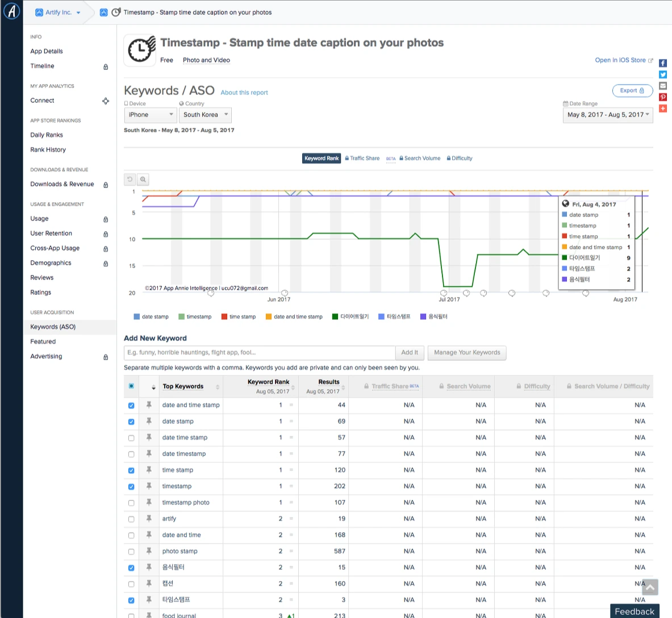Click the Connect plug icon in sidebar
The height and width of the screenshot is (618, 672).
click(106, 101)
